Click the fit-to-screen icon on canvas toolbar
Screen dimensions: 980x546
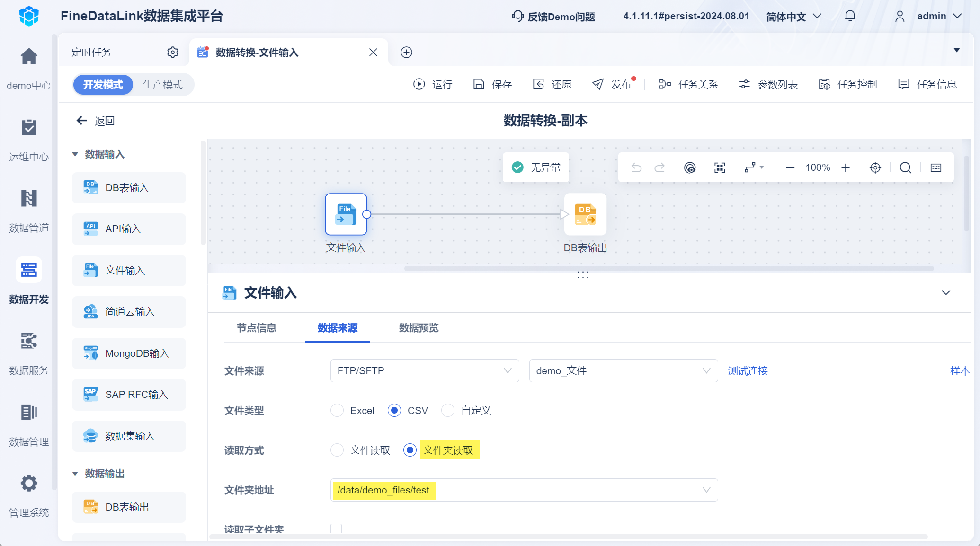[720, 167]
